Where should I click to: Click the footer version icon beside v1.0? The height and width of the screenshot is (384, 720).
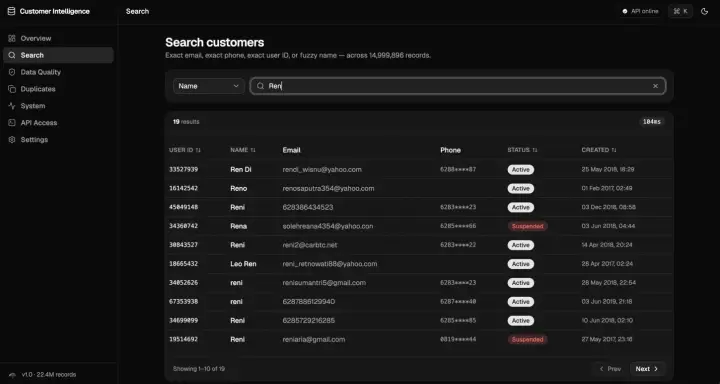12,375
